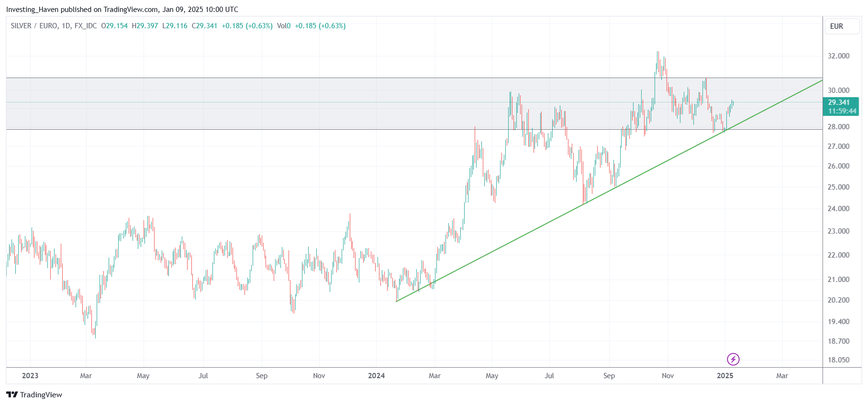The image size is (868, 405).
Task: Click the 18.700 price axis label
Action: point(839,341)
